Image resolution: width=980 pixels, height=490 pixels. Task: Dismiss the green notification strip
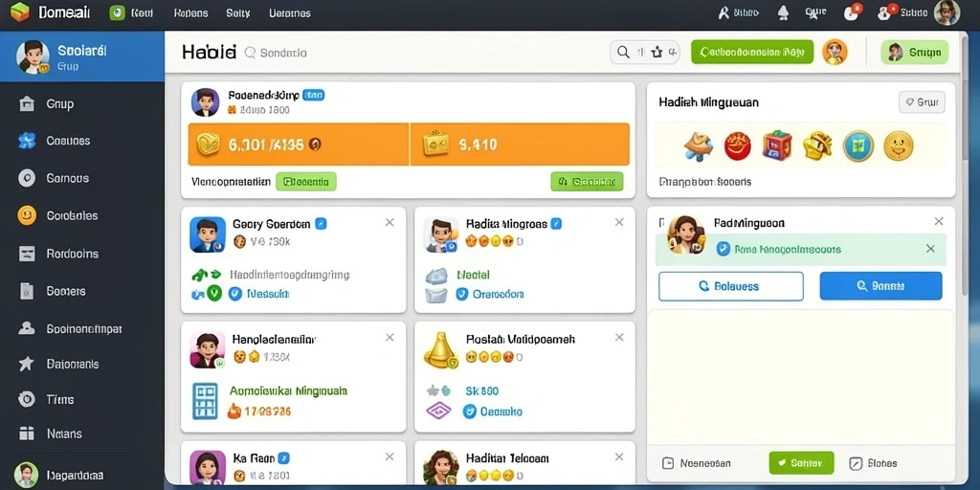(x=930, y=249)
